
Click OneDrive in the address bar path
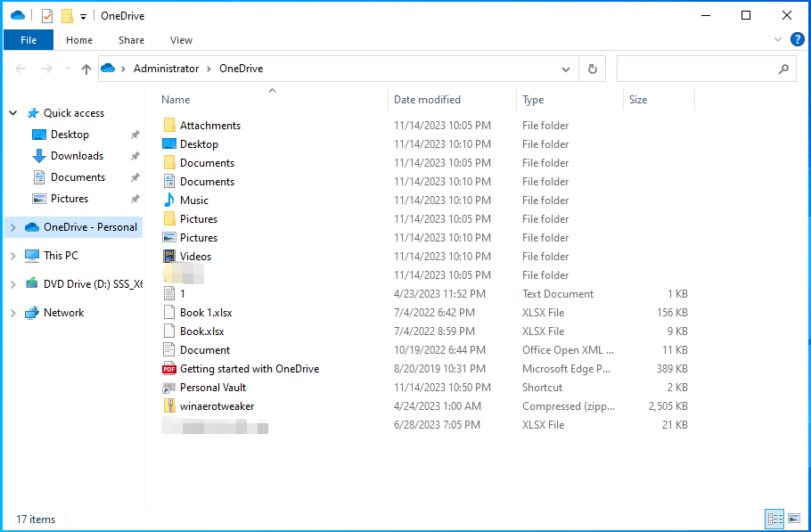[x=241, y=69]
